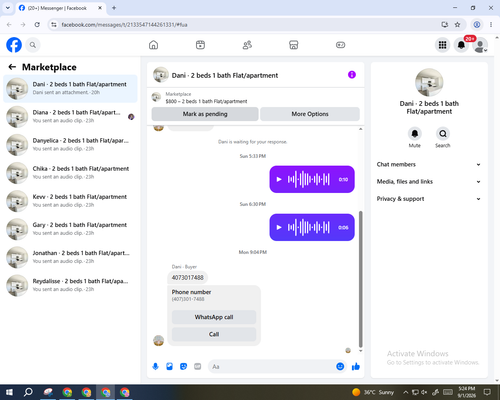Click the browser address bar URL
Screen dimensions: 500x400
tap(124, 25)
